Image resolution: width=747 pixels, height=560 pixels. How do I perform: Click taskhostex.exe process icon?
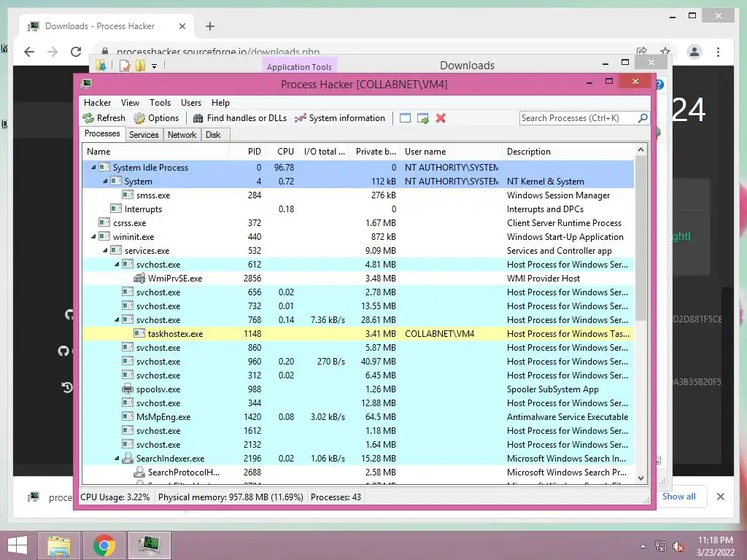click(x=139, y=333)
